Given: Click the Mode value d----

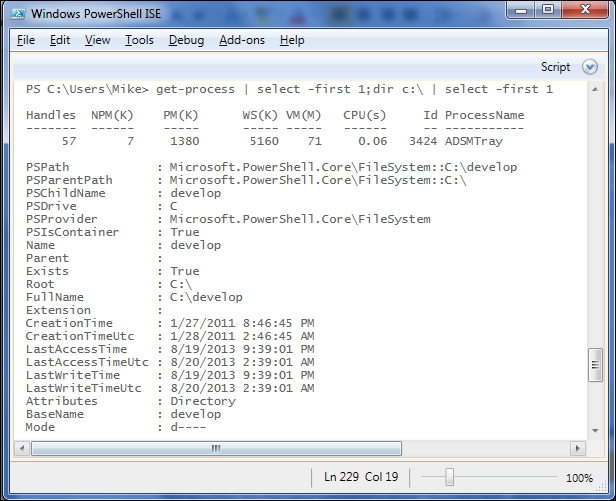Looking at the screenshot, I should point(188,427).
